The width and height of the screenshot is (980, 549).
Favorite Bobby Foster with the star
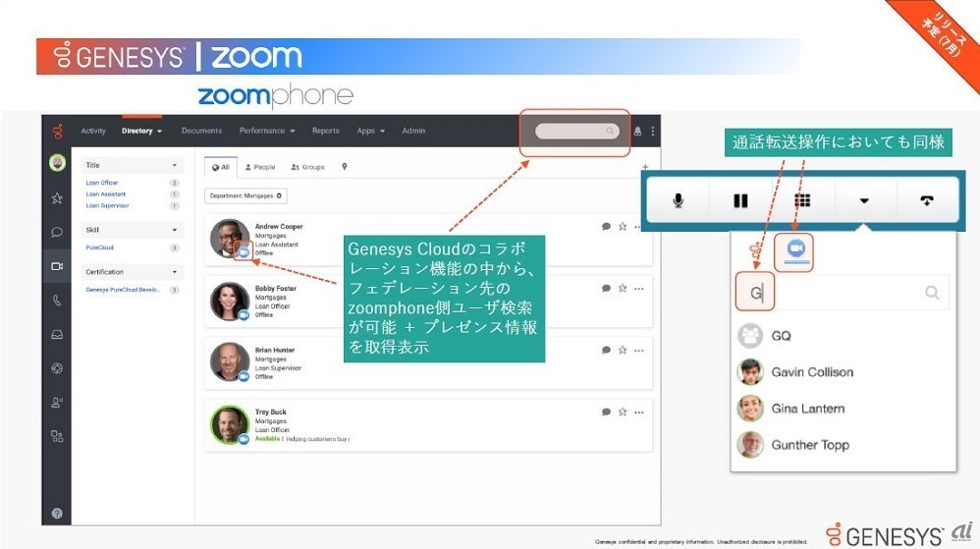pyautogui.click(x=623, y=289)
